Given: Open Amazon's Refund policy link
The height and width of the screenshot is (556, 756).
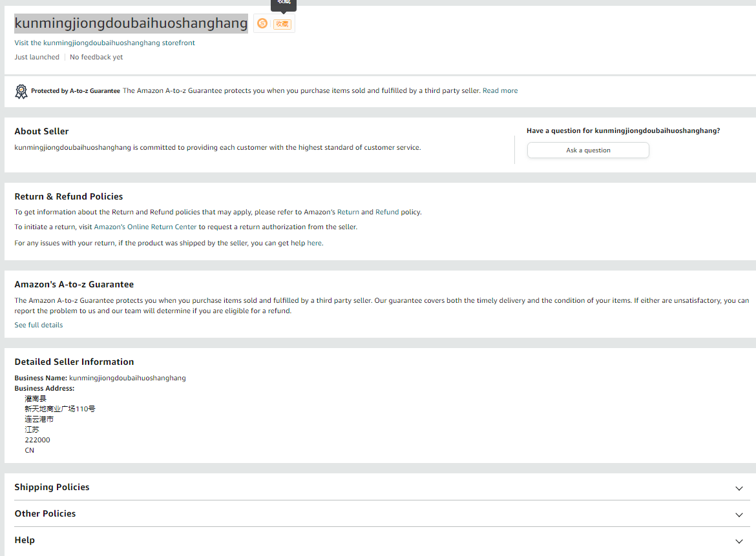Looking at the screenshot, I should click(x=387, y=212).
